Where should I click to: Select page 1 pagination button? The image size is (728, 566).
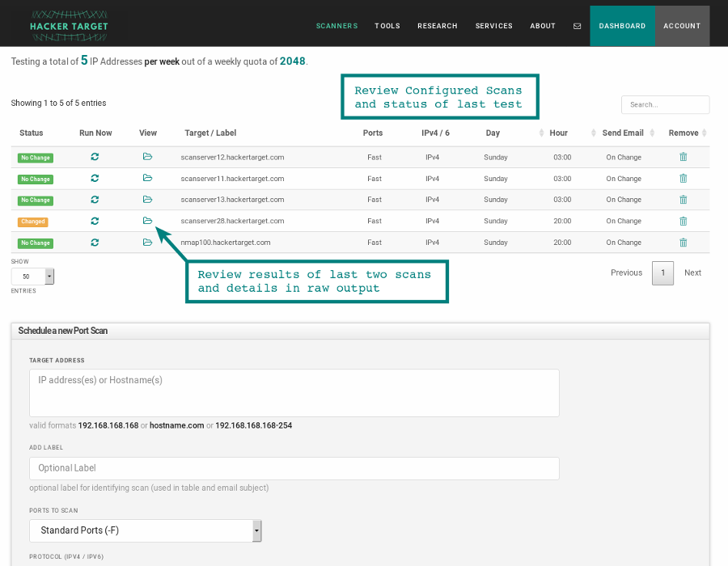point(662,272)
